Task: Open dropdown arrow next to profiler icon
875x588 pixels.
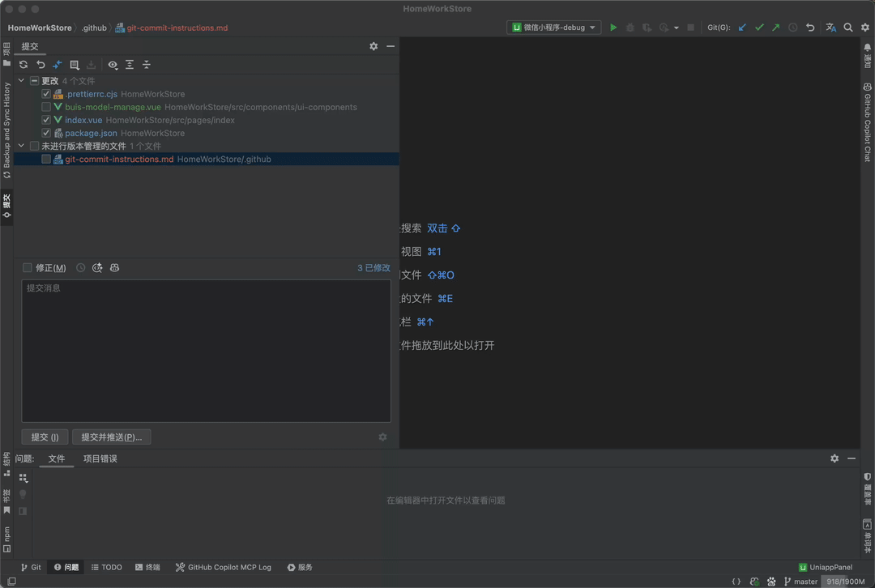Action: tap(677, 28)
